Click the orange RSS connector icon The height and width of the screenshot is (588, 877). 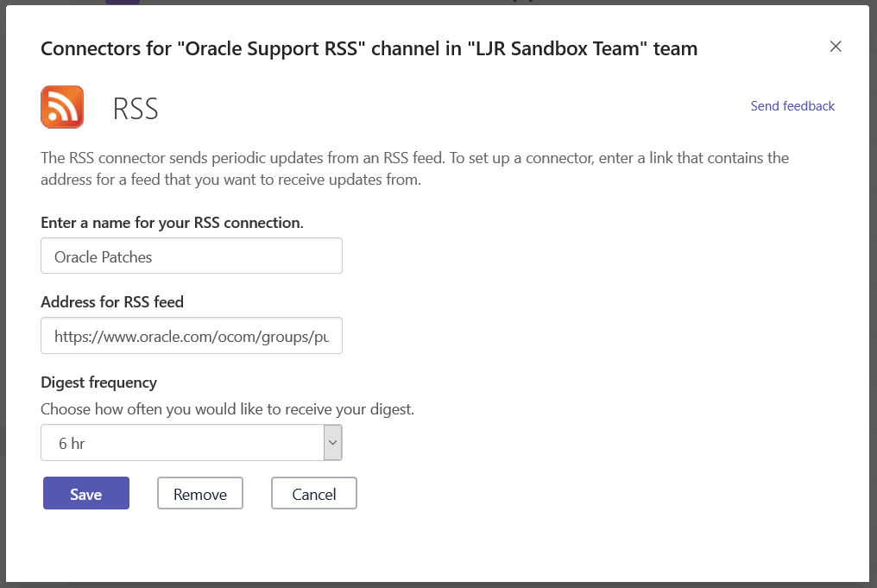tap(62, 107)
